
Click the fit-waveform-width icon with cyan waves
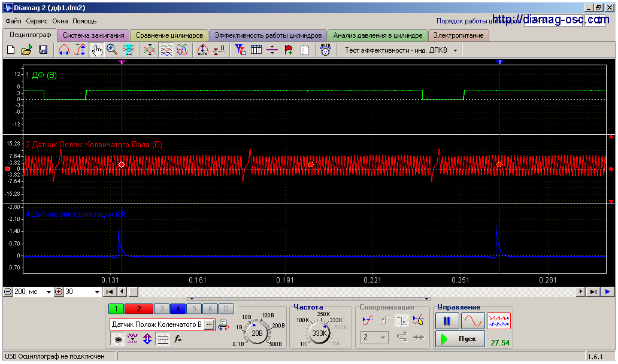(x=129, y=50)
